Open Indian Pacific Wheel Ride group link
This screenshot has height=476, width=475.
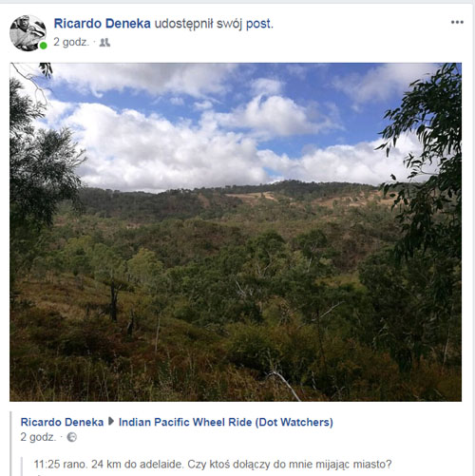(226, 422)
